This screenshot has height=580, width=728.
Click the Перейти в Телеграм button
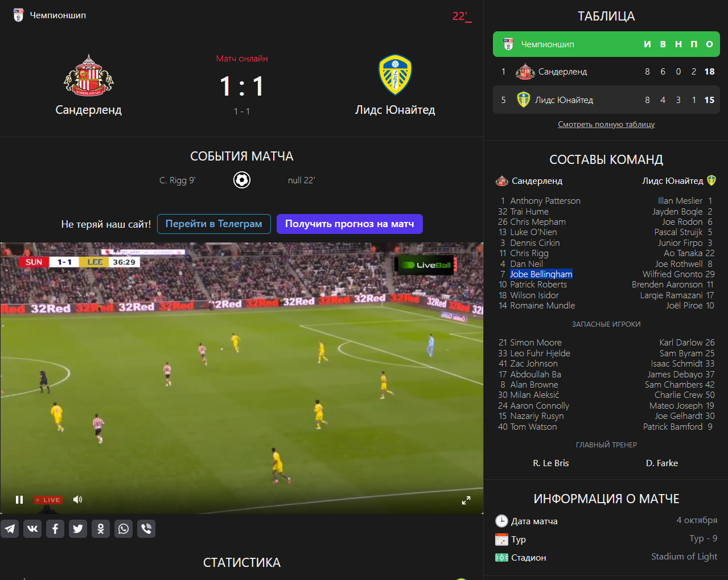pos(214,224)
